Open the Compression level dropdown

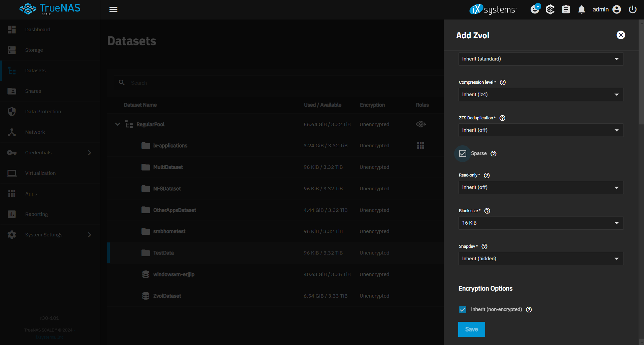541,94
